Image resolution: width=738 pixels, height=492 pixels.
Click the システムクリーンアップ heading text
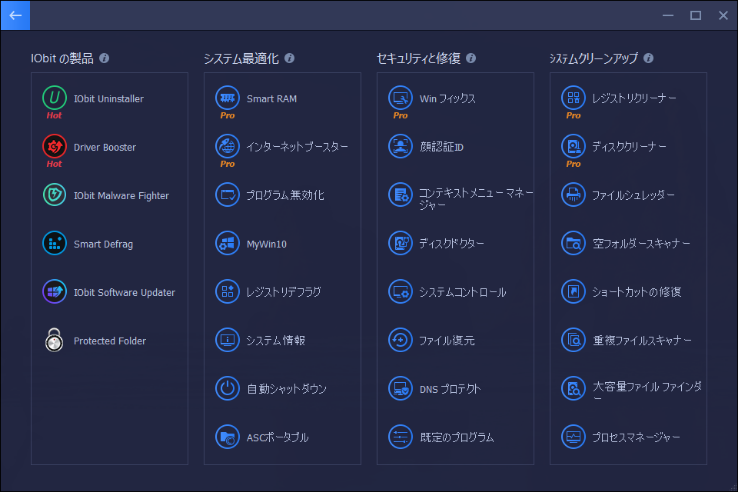tap(594, 58)
